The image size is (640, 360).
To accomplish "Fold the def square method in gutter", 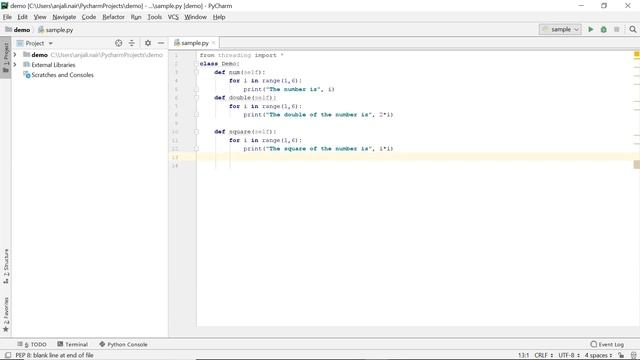I will pos(196,131).
